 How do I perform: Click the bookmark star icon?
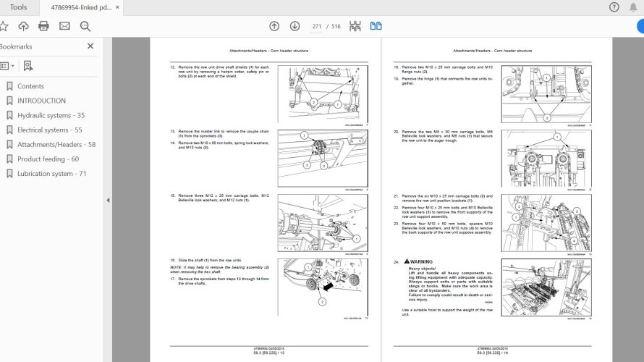coord(4,26)
